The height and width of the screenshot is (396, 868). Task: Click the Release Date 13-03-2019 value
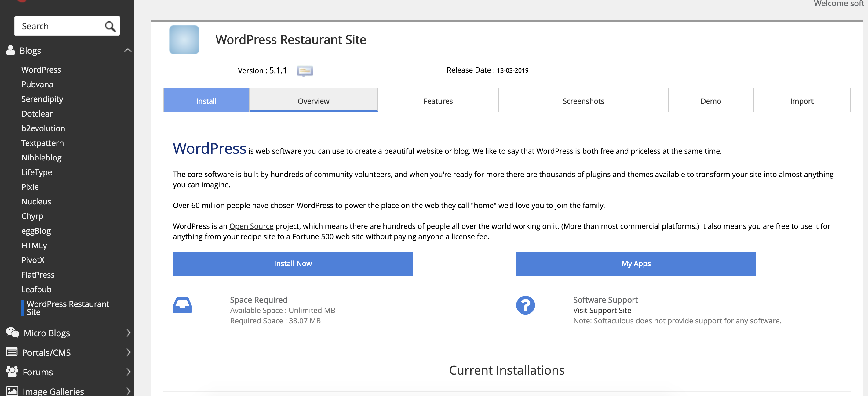pos(512,70)
